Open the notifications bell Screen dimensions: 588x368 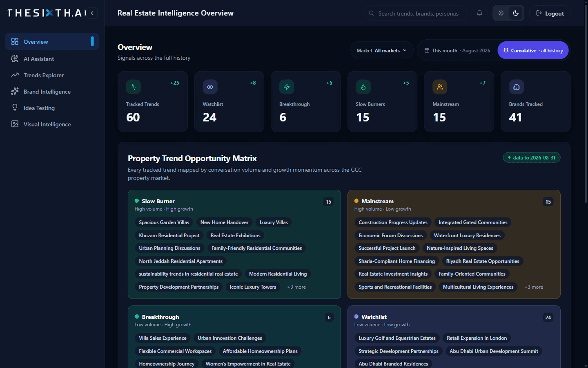click(x=479, y=13)
